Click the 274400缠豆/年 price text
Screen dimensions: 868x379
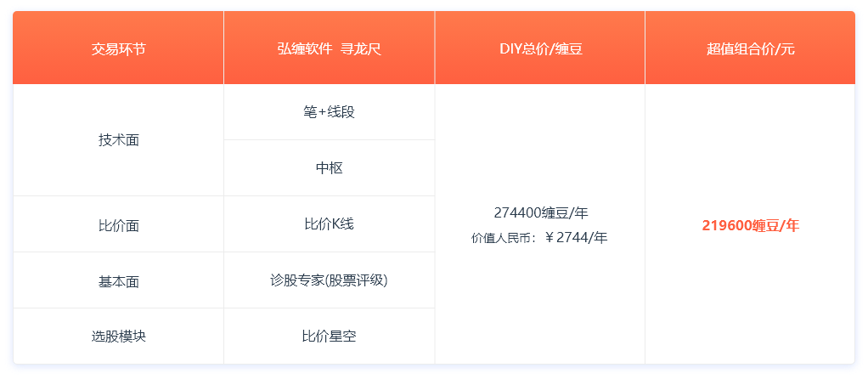point(541,212)
